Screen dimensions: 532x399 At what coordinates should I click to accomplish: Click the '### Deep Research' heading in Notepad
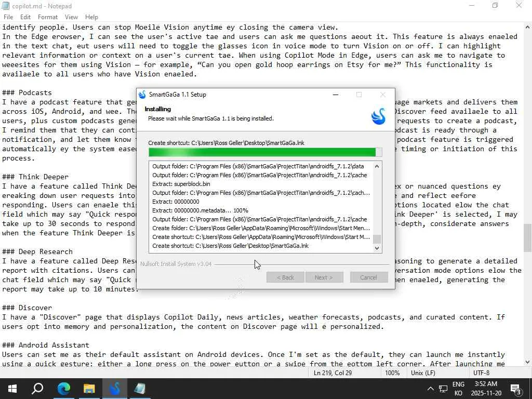37,251
